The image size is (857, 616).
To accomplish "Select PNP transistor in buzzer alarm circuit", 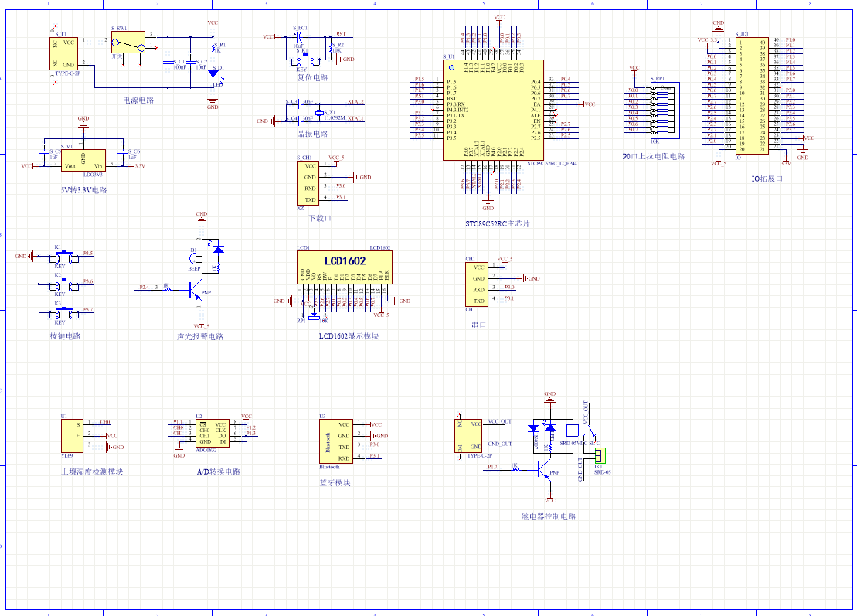I will (196, 291).
